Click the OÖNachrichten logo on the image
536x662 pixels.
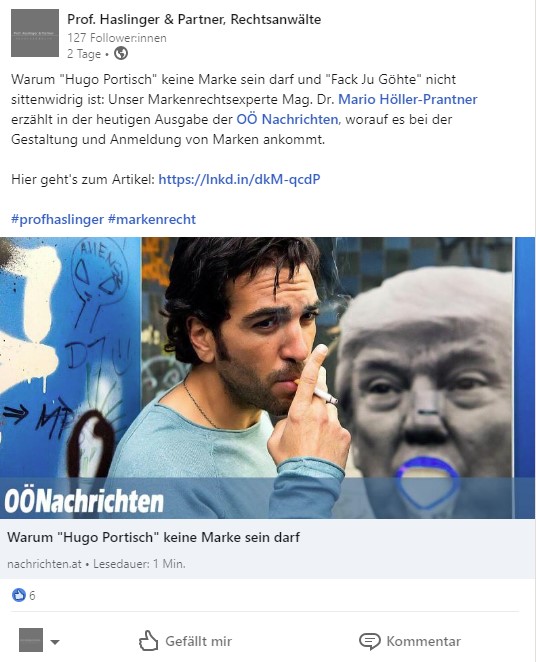84,501
